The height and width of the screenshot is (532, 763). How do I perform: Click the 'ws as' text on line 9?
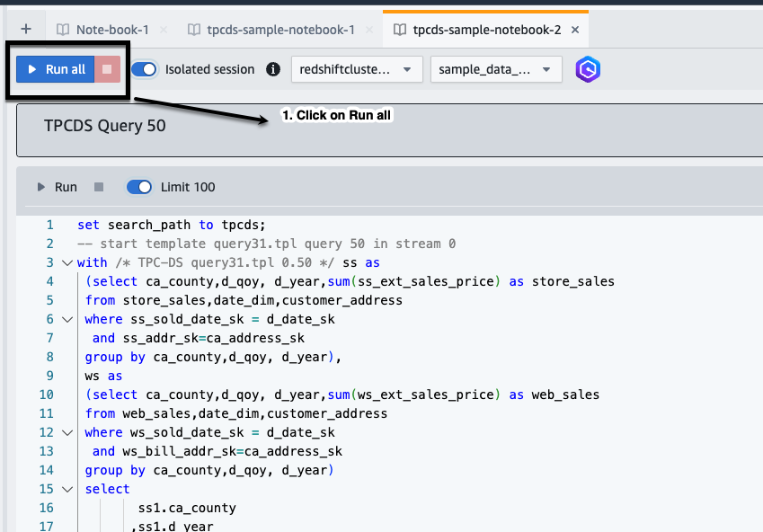point(103,377)
